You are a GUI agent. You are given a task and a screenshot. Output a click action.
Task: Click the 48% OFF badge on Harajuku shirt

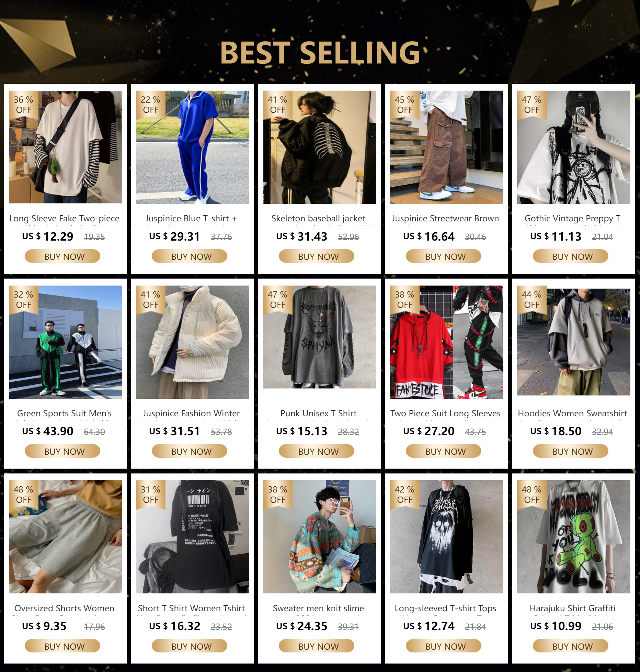point(532,495)
